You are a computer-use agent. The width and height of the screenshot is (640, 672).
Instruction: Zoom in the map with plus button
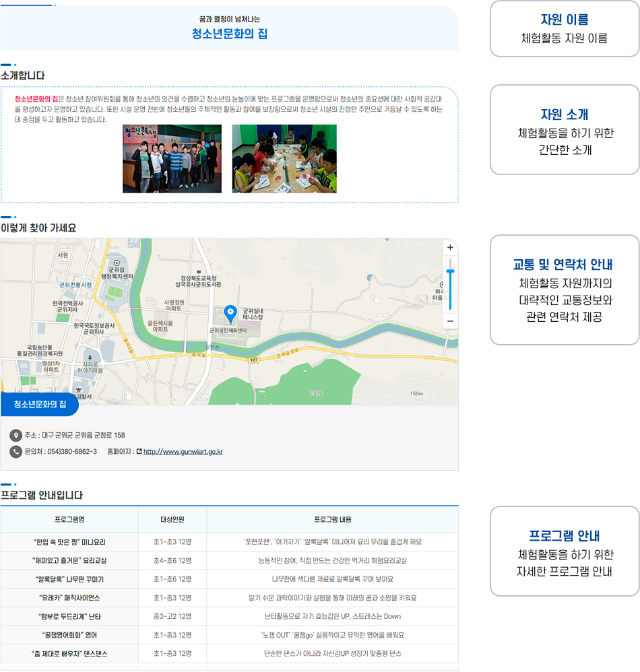click(449, 247)
